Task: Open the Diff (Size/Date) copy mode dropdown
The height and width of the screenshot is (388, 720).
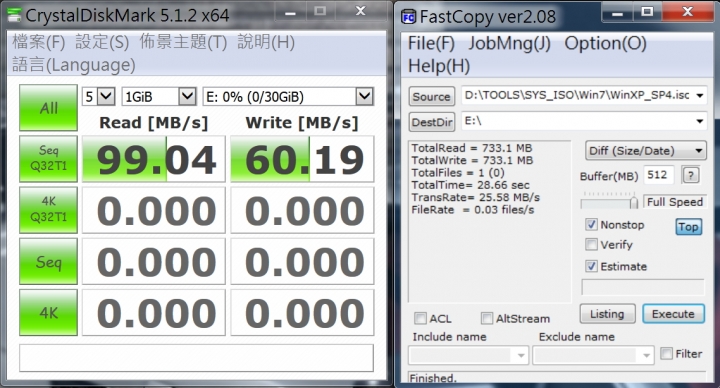Action: pyautogui.click(x=646, y=151)
